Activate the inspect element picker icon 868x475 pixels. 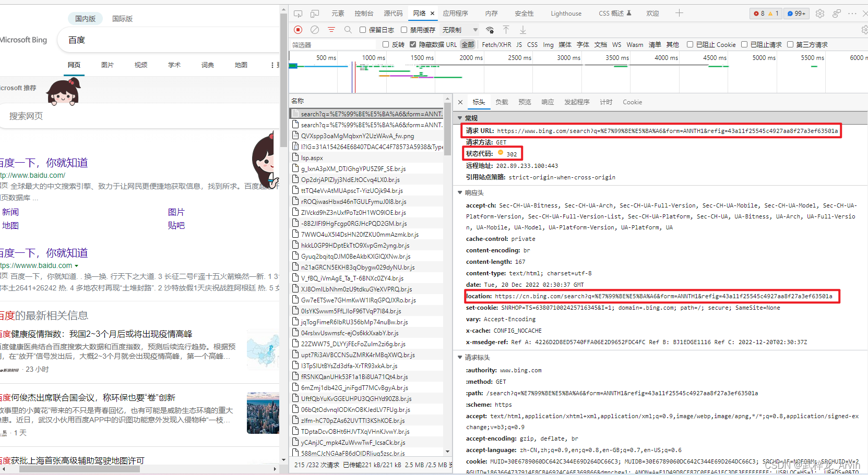298,14
